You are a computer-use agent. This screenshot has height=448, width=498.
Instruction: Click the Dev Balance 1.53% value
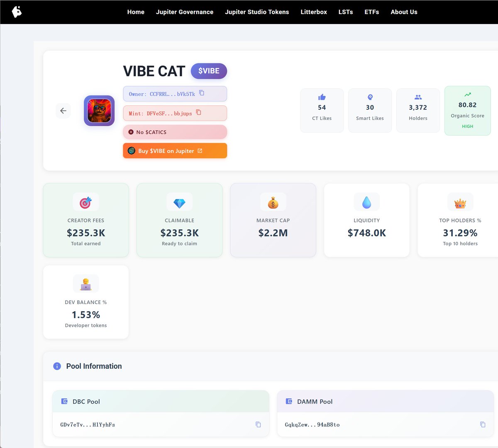click(86, 314)
